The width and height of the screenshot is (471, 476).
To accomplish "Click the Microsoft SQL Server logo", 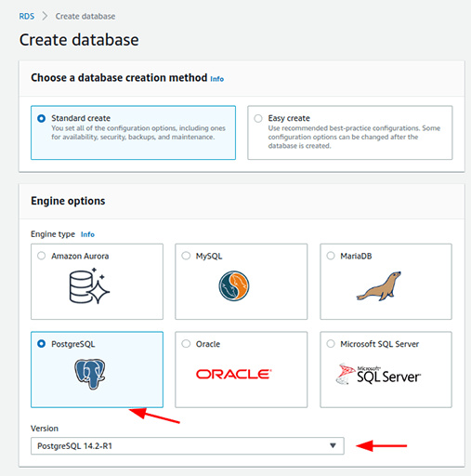I will point(378,374).
